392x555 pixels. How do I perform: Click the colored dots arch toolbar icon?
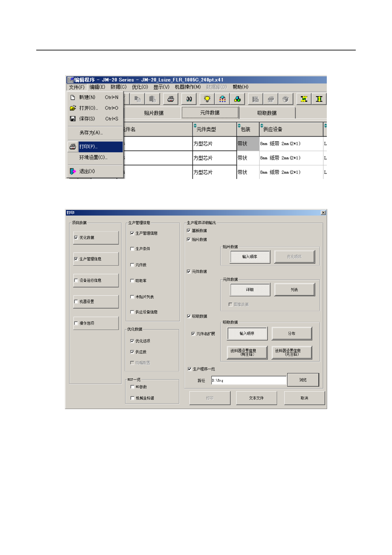pyautogui.click(x=222, y=99)
